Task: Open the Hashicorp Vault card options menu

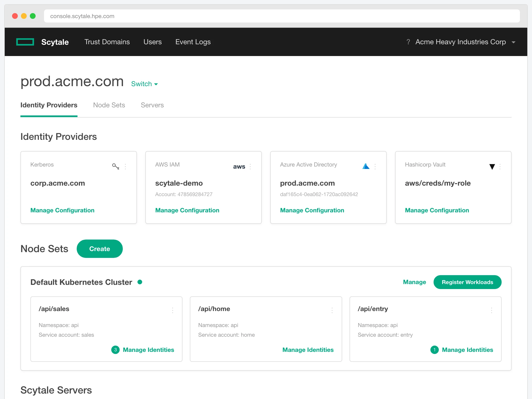Action: pyautogui.click(x=500, y=167)
